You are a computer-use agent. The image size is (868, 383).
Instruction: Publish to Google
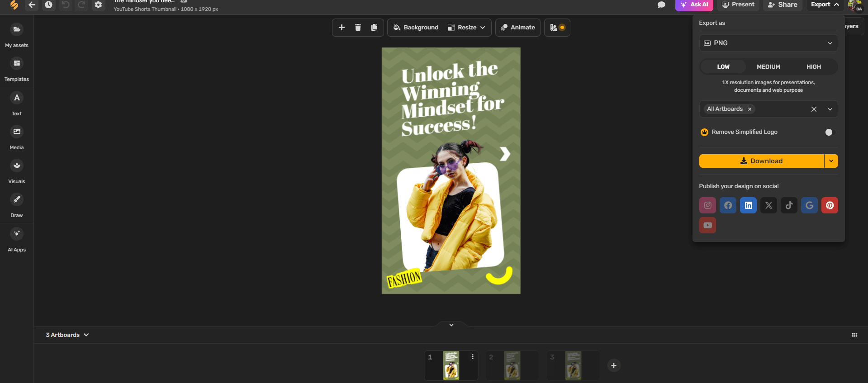809,205
